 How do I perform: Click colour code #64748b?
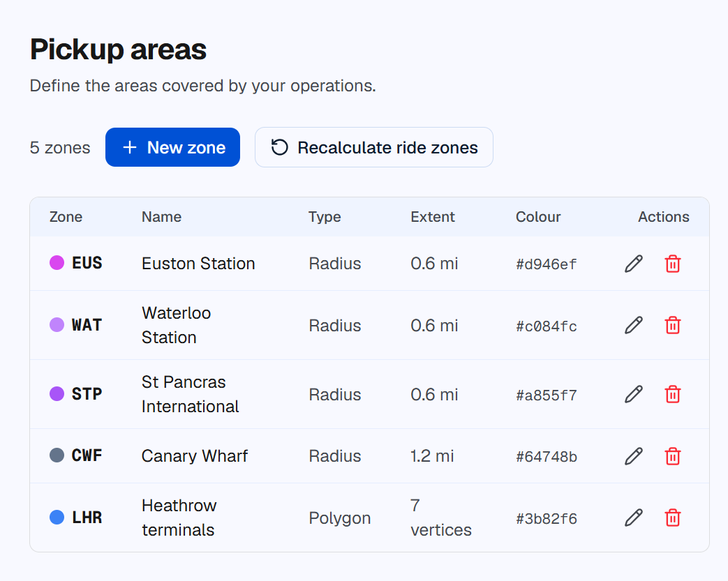547,457
